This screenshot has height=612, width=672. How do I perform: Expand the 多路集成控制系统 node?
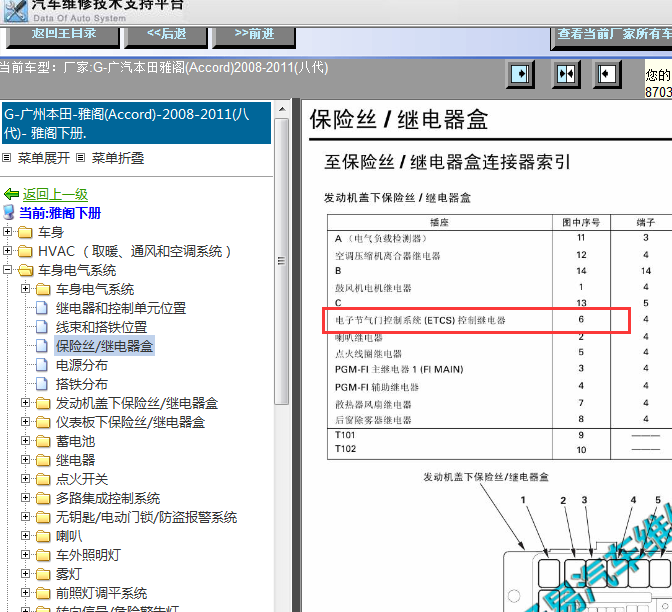25,498
